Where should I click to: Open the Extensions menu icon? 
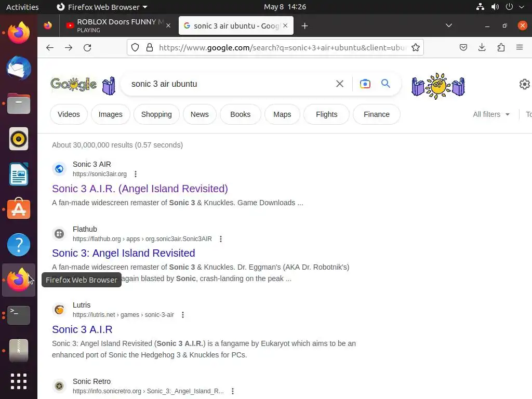501,47
